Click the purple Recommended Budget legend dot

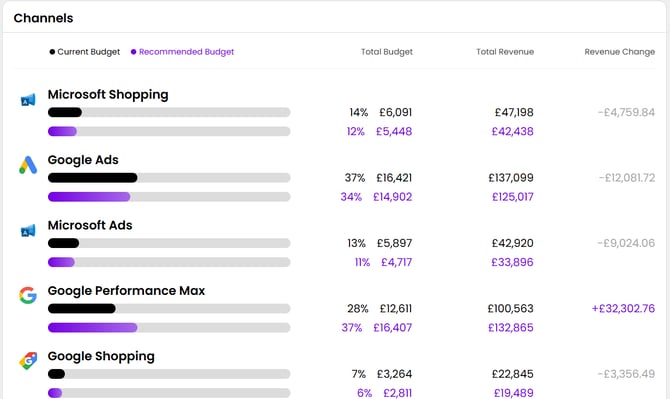coord(133,52)
